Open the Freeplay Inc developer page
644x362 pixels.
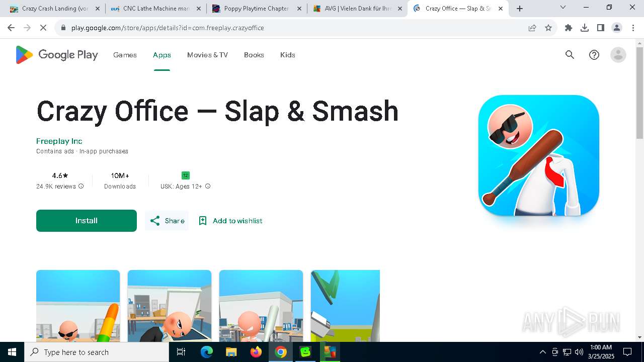[x=59, y=141]
